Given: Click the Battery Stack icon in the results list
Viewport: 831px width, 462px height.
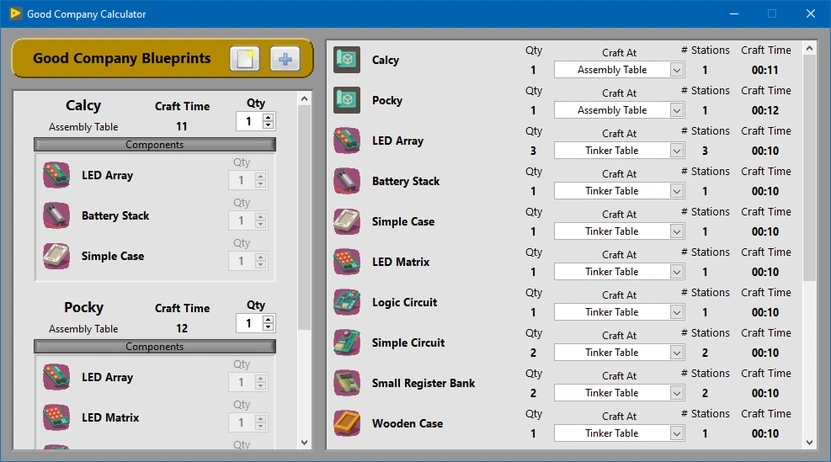Looking at the screenshot, I should coord(347,181).
